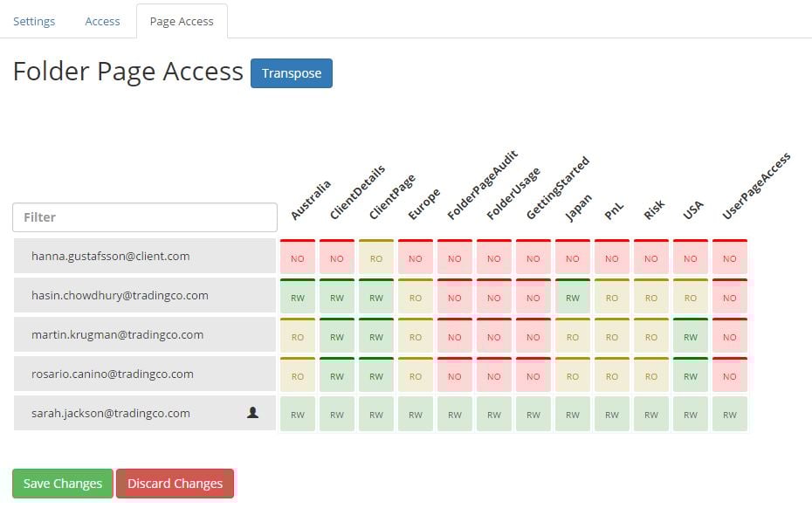Toggle martin.krugman's USA RW cell
The width and height of the screenshot is (812, 515).
tap(691, 335)
